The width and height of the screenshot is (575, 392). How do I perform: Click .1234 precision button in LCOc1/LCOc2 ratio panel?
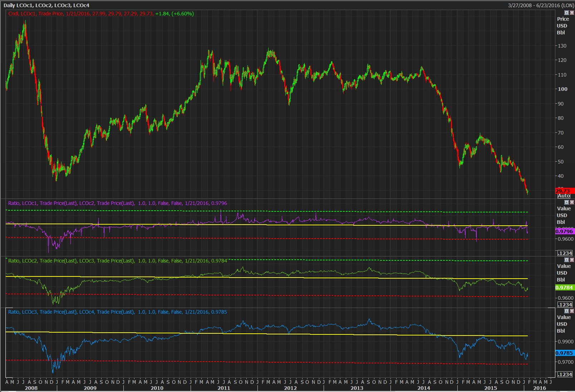point(565,253)
